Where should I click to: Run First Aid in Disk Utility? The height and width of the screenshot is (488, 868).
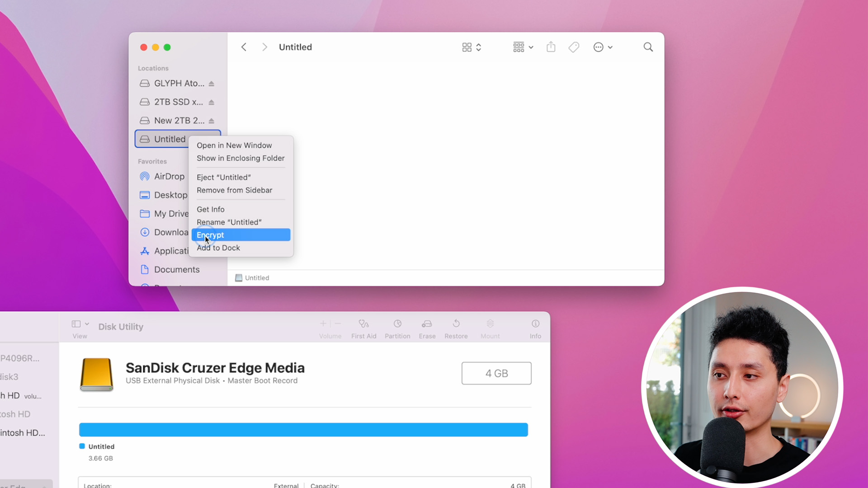point(363,328)
